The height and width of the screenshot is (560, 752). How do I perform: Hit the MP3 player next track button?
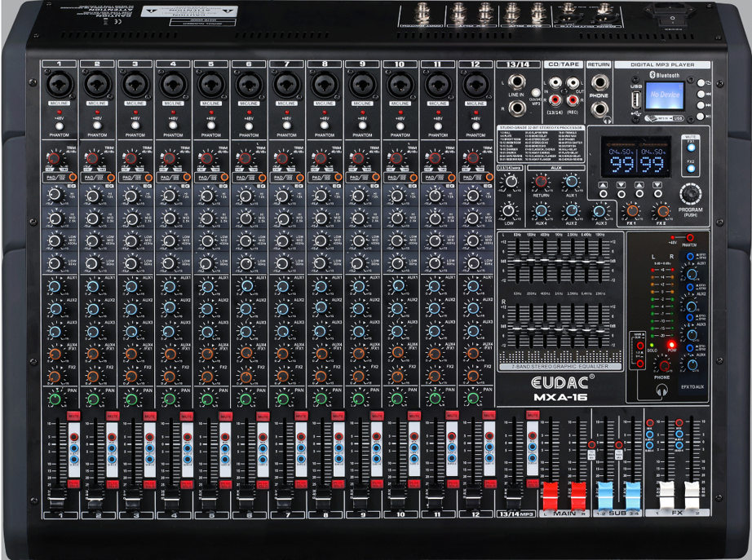click(x=701, y=105)
